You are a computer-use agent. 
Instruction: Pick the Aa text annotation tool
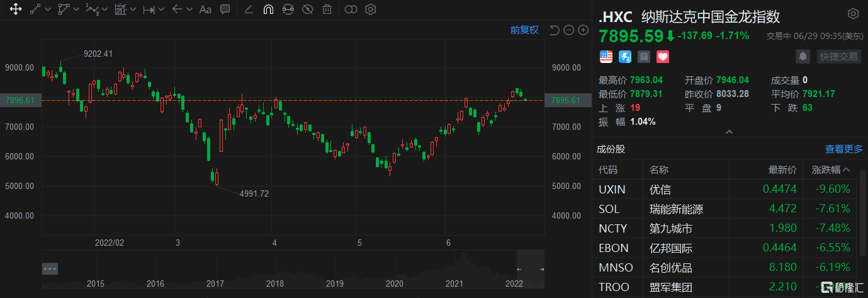(205, 9)
